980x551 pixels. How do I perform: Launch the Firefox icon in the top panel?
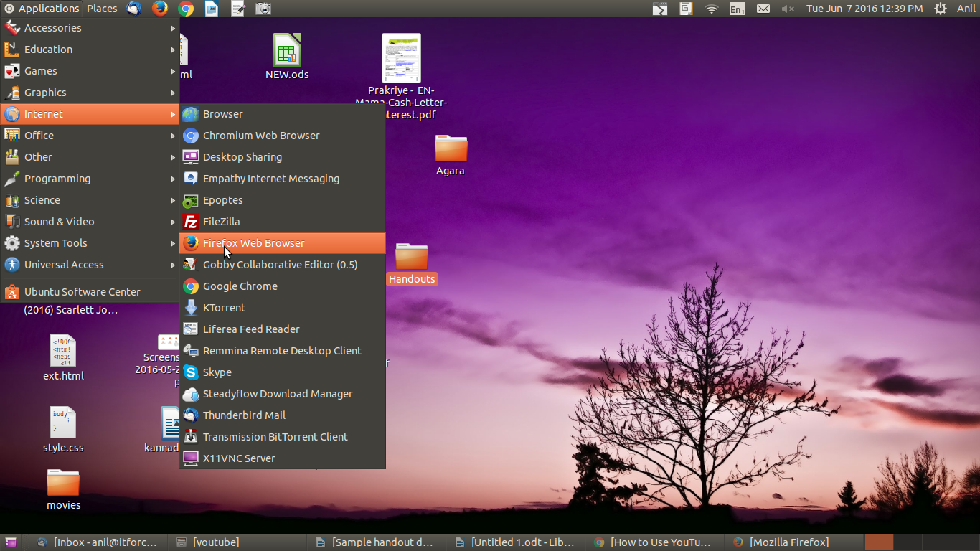click(160, 9)
